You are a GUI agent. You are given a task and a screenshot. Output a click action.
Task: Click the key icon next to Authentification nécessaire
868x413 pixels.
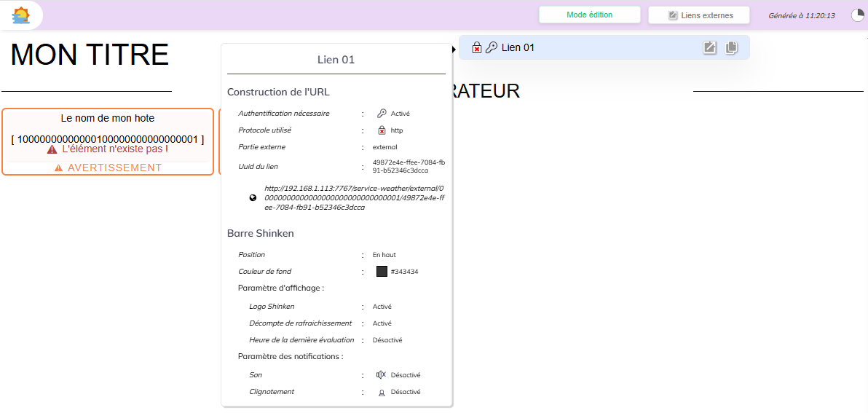(x=382, y=114)
